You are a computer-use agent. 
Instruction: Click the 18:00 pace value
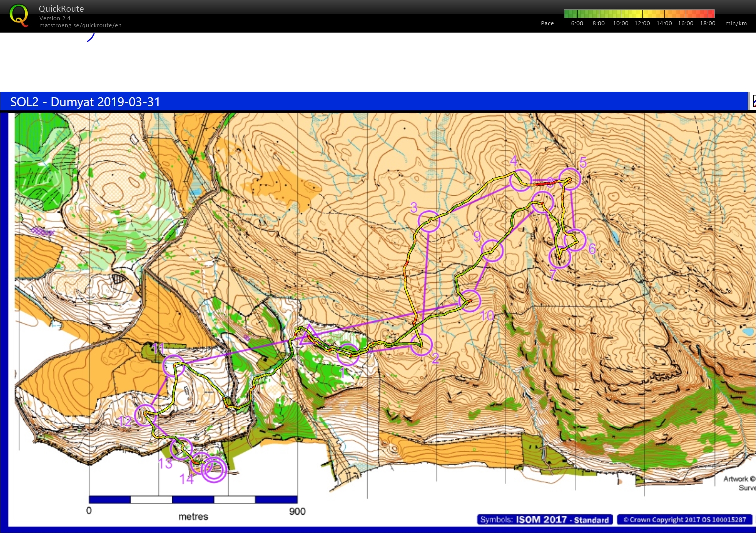coord(707,23)
